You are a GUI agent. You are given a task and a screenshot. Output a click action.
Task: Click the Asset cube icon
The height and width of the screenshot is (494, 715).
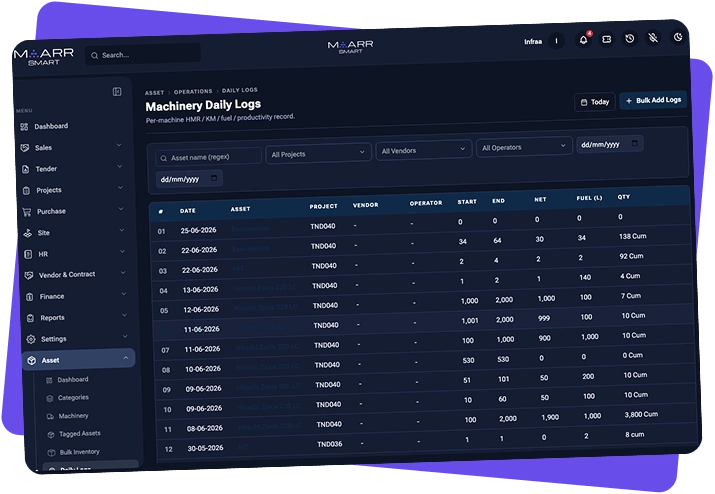(31, 360)
